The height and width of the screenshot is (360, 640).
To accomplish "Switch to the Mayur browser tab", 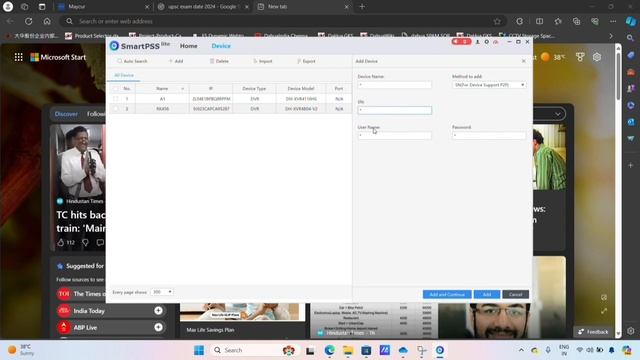I will [x=102, y=7].
